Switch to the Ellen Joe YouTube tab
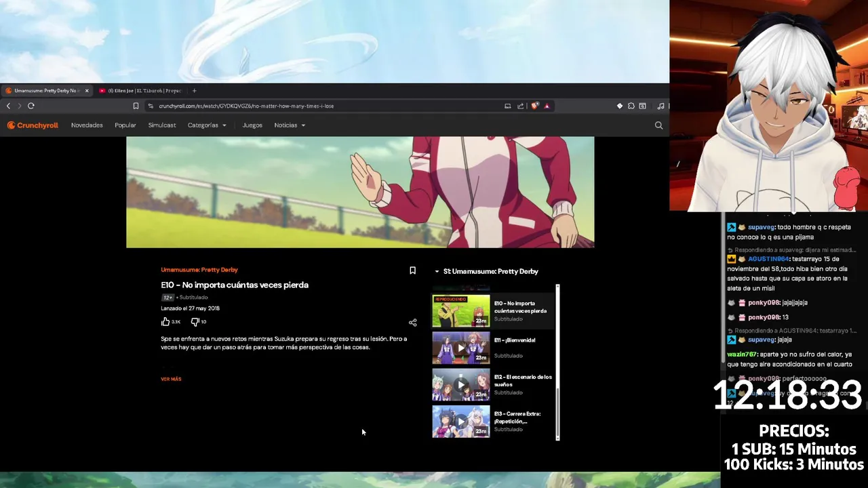Image resolution: width=868 pixels, height=488 pixels. pos(140,90)
